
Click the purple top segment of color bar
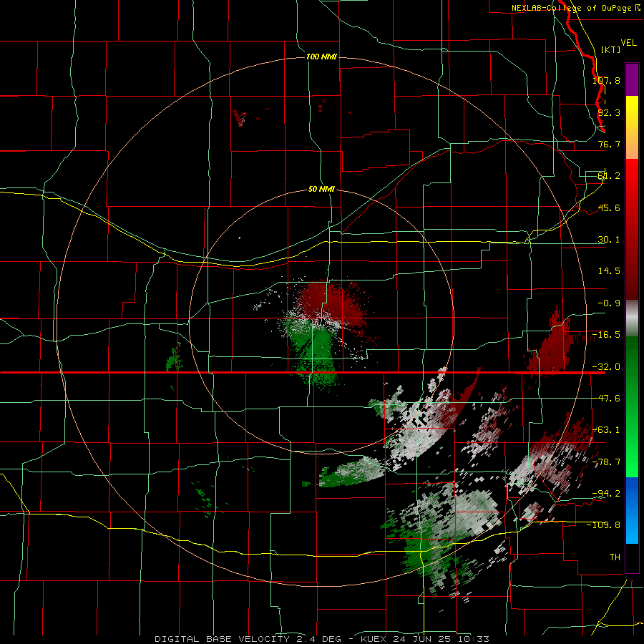pyautogui.click(x=632, y=79)
